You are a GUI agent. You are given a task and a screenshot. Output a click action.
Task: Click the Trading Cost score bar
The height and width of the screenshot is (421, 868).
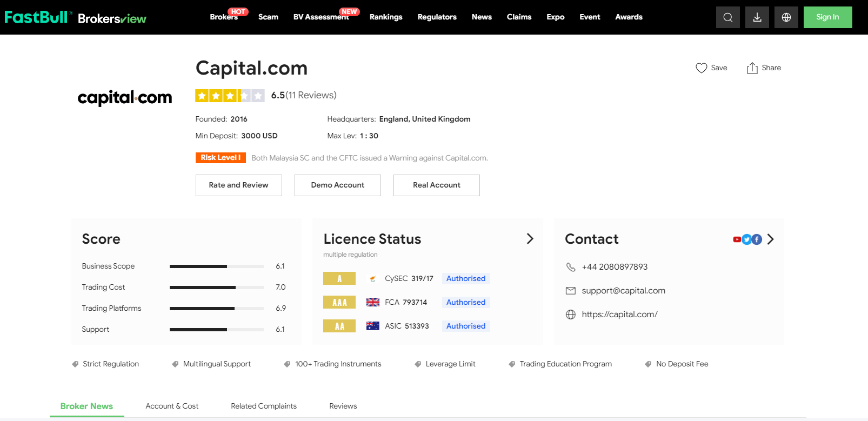pos(217,288)
